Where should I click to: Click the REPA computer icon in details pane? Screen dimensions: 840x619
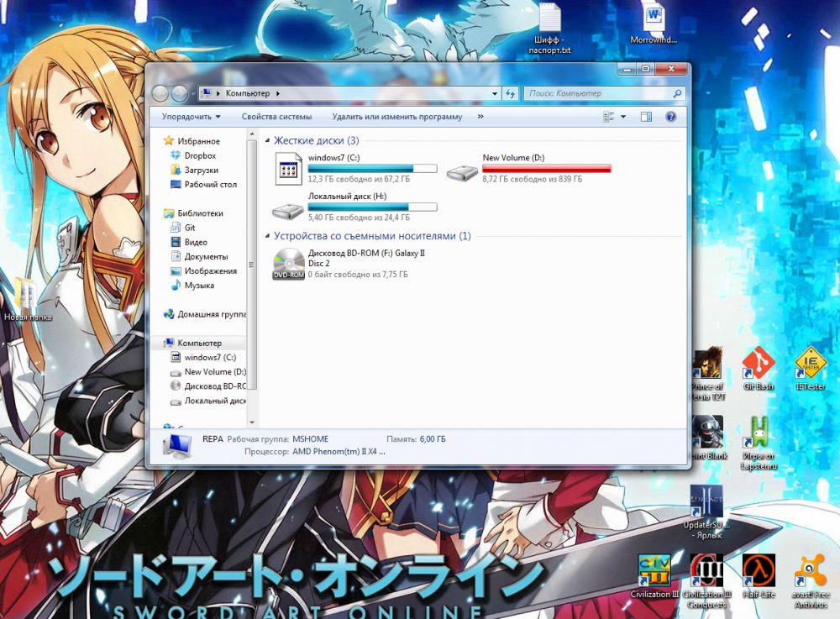(176, 445)
